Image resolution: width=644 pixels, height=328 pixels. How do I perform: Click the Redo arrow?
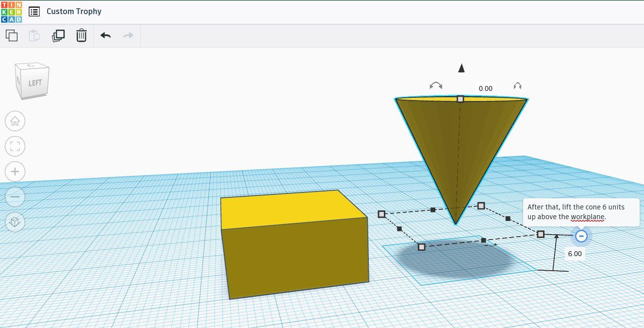pos(127,35)
